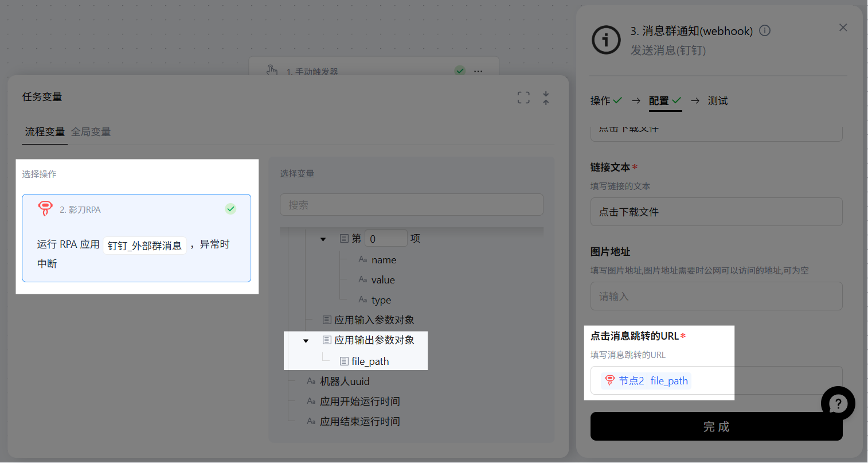Collapse the 应用输出参数对象 node arrow
Image resolution: width=868 pixels, height=463 pixels.
(x=306, y=341)
